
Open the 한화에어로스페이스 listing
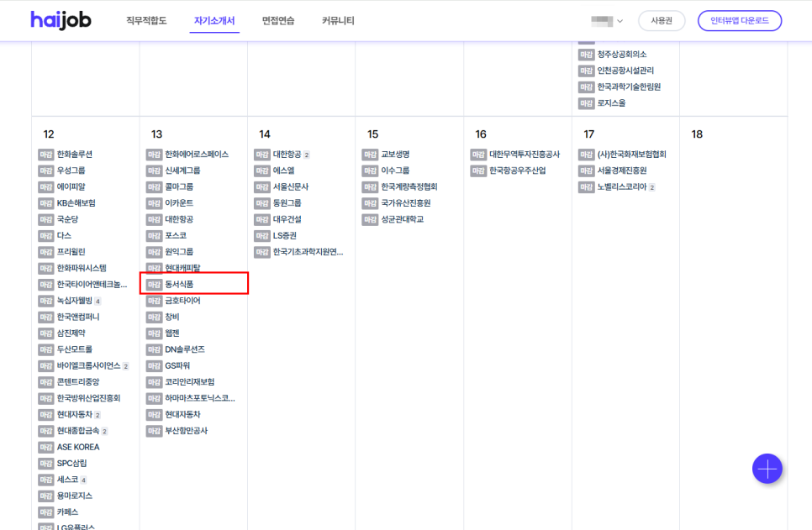(197, 155)
